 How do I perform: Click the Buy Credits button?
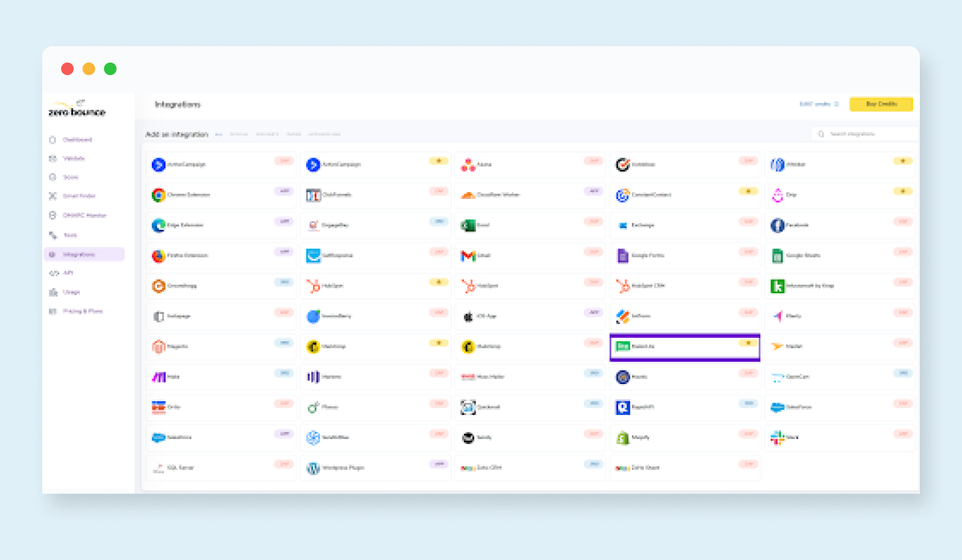(x=881, y=104)
